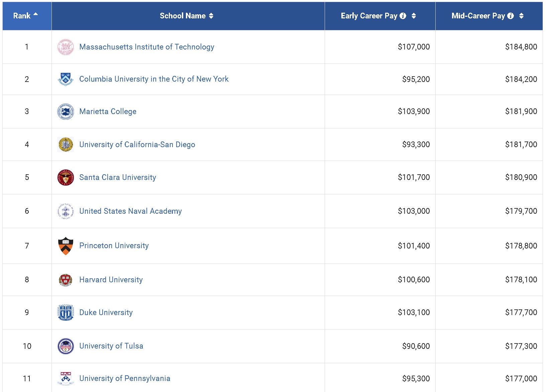Click the Naval Academy seal thumbnail
This screenshot has height=392, width=550.
click(66, 211)
